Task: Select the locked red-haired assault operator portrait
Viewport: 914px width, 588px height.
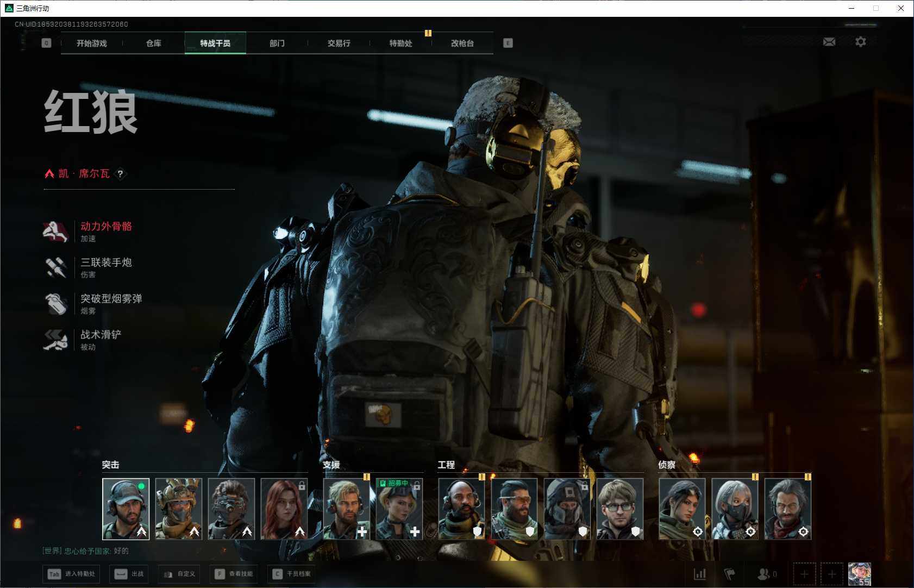Action: [x=284, y=509]
